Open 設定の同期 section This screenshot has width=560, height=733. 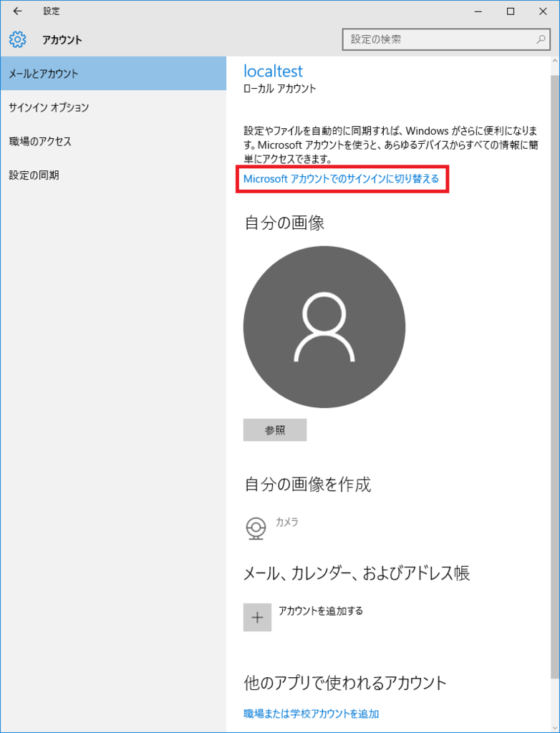pyautogui.click(x=113, y=175)
